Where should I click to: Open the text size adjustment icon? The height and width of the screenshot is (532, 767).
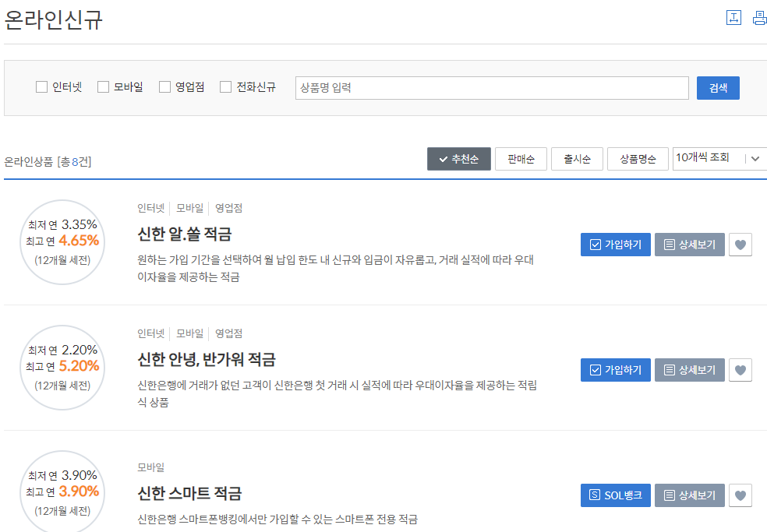pyautogui.click(x=733, y=18)
